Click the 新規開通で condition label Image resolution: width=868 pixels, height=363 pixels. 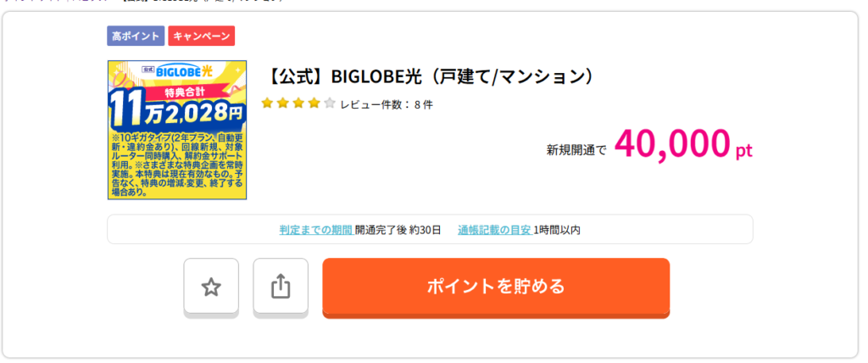[576, 150]
